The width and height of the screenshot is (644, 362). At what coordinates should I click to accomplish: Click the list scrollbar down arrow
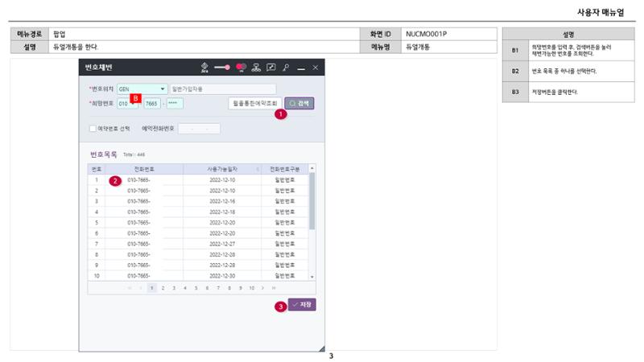click(x=312, y=277)
